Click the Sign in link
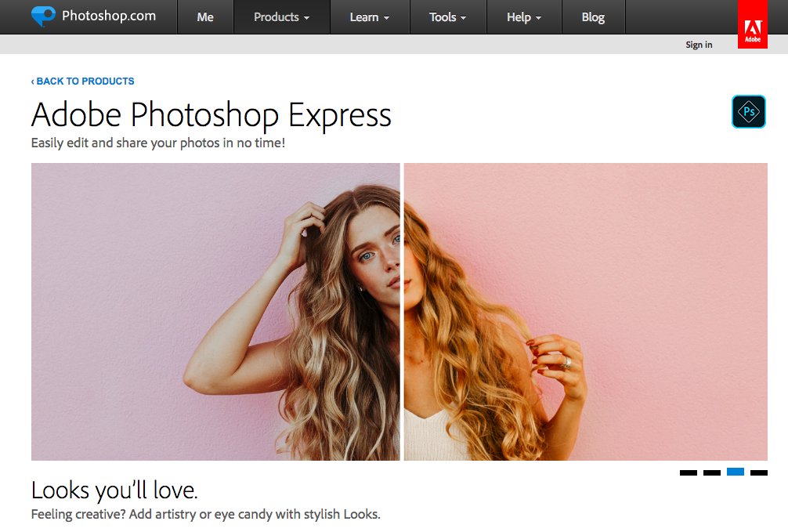788x532 pixels. 699,45
